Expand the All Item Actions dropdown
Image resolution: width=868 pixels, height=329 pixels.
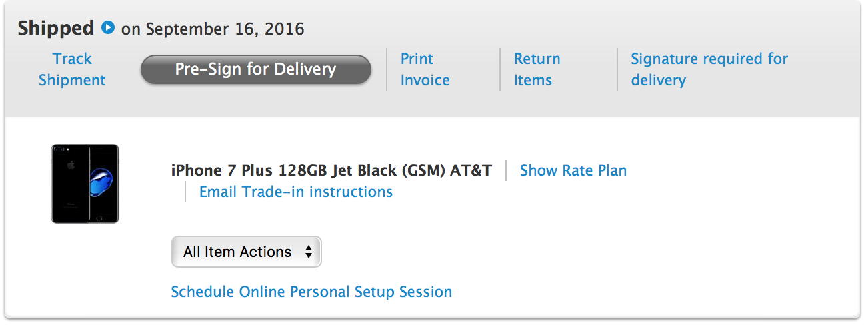click(247, 252)
